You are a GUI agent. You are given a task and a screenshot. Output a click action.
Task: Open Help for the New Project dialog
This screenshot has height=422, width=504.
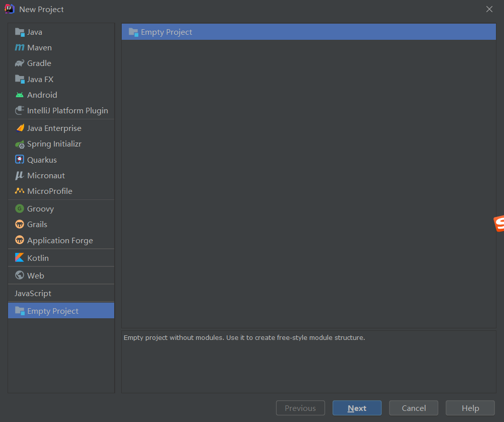pyautogui.click(x=470, y=408)
